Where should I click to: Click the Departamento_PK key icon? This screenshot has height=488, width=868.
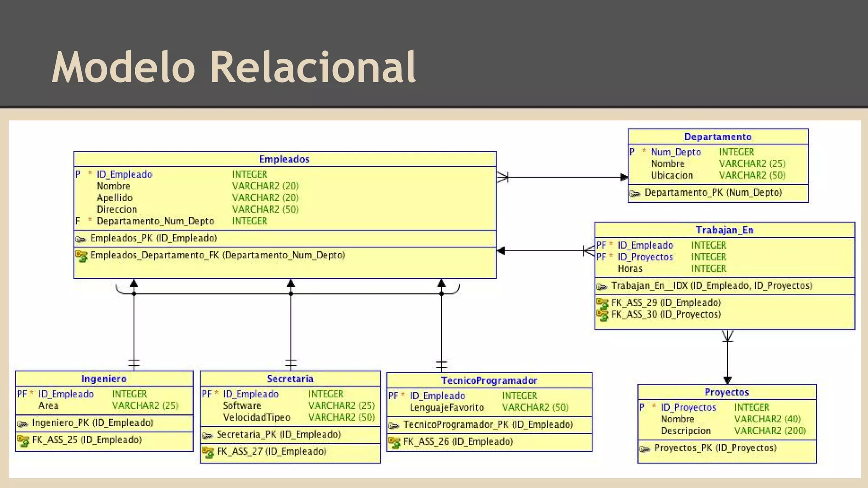pyautogui.click(x=634, y=194)
